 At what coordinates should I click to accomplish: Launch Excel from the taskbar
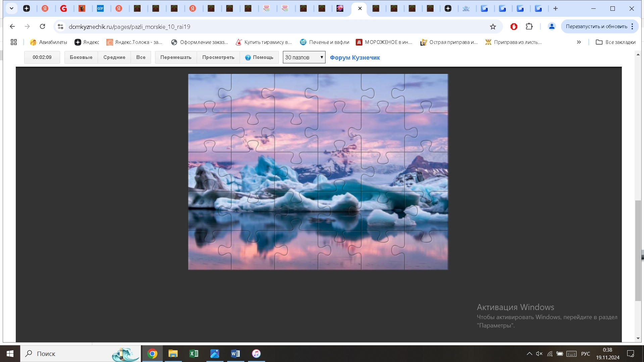194,354
